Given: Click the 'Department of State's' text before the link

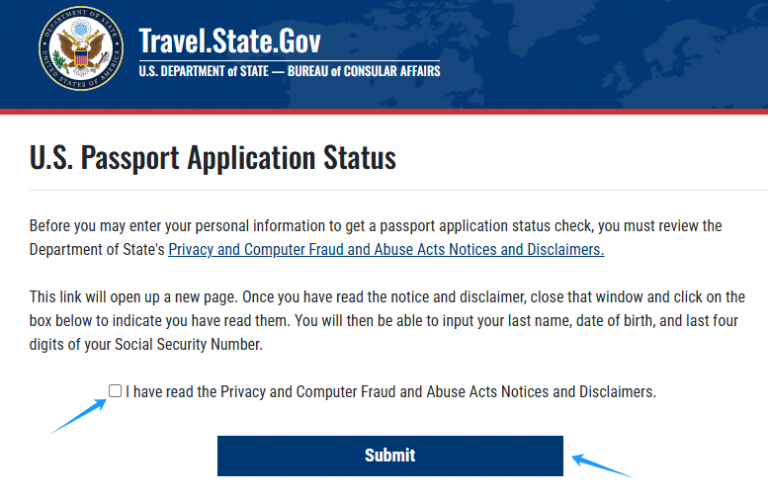Looking at the screenshot, I should (x=97, y=250).
